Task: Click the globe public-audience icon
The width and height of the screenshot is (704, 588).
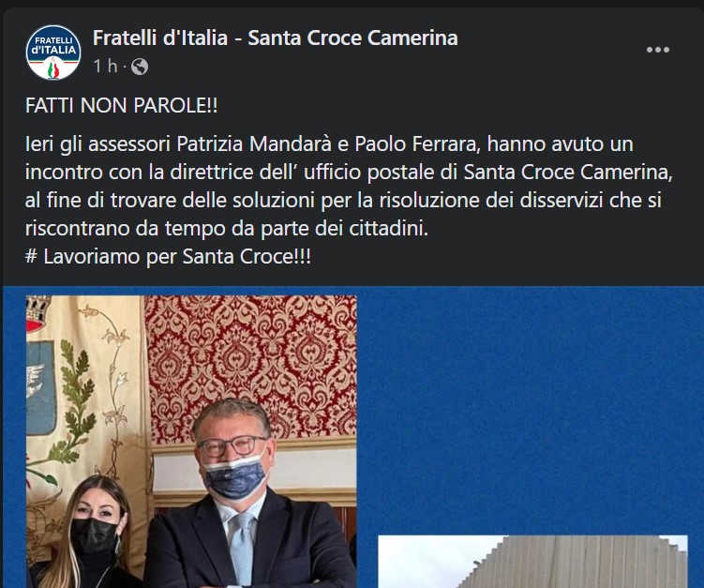Action: (140, 67)
